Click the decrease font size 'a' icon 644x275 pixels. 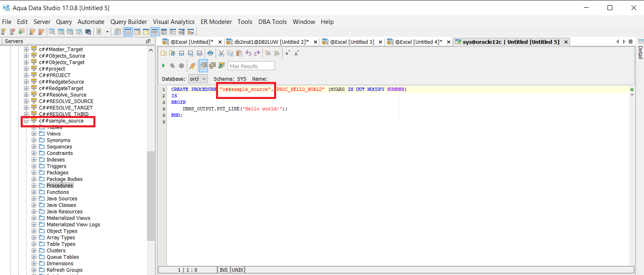[287, 53]
